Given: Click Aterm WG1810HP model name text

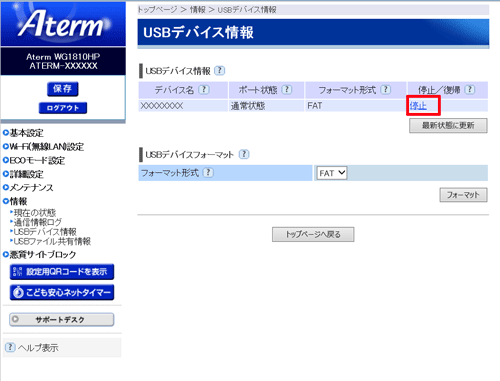Looking at the screenshot, I should point(63,56).
